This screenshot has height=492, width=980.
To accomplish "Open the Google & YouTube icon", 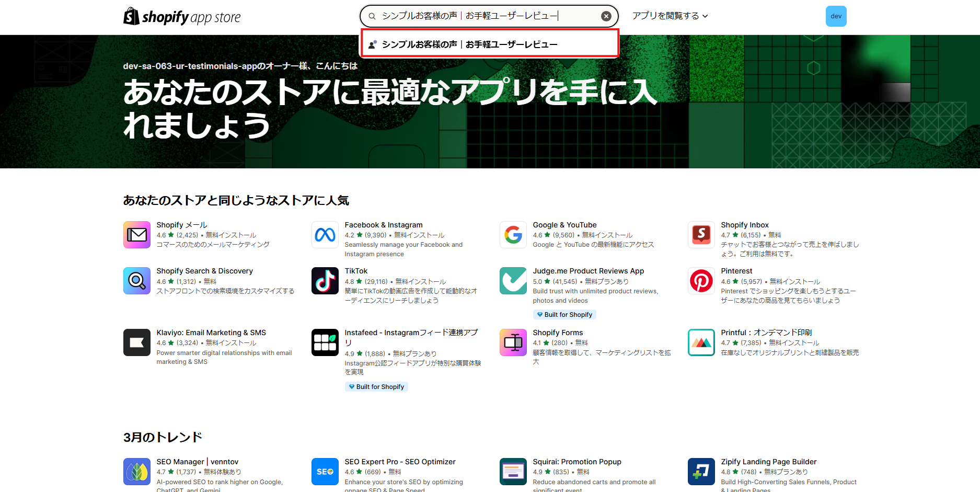I will pyautogui.click(x=513, y=235).
